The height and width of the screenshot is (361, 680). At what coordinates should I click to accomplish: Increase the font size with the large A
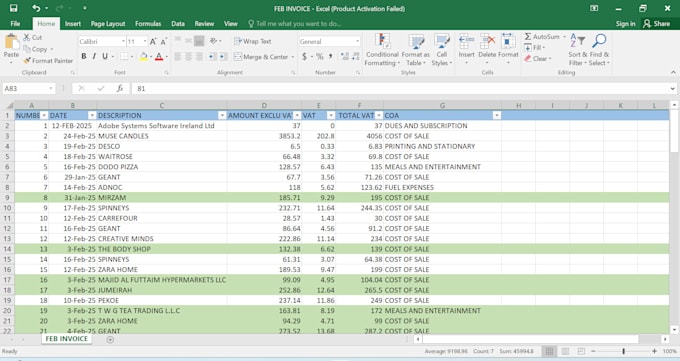153,42
